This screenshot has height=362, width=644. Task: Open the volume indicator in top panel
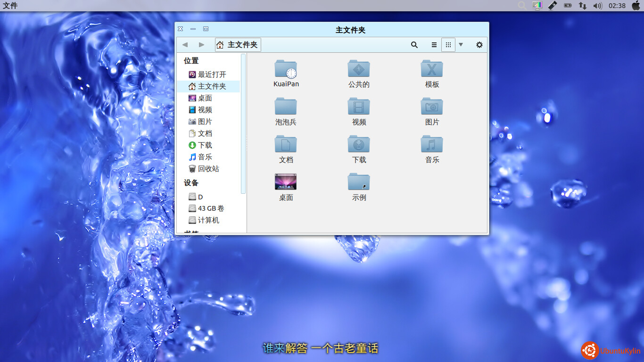597,6
